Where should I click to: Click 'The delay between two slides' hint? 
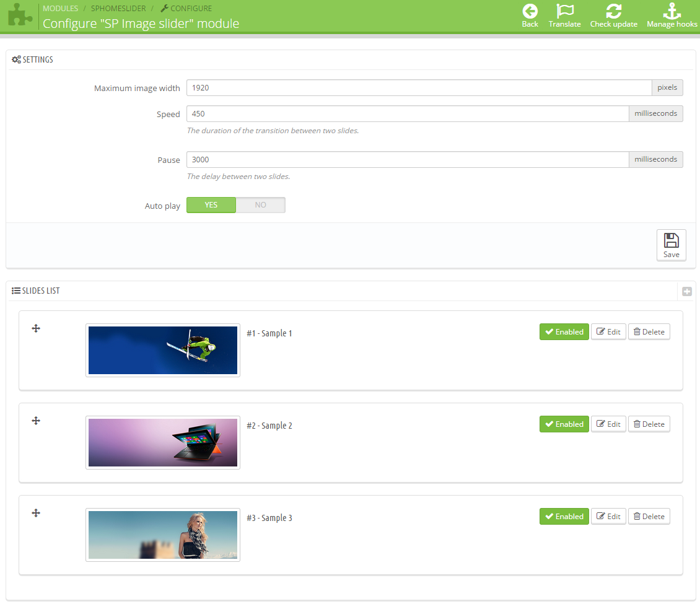(x=238, y=177)
